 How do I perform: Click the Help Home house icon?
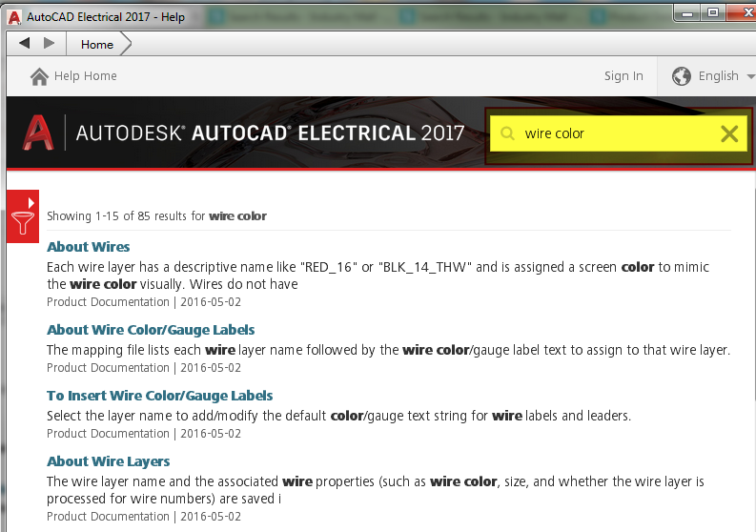click(x=39, y=76)
